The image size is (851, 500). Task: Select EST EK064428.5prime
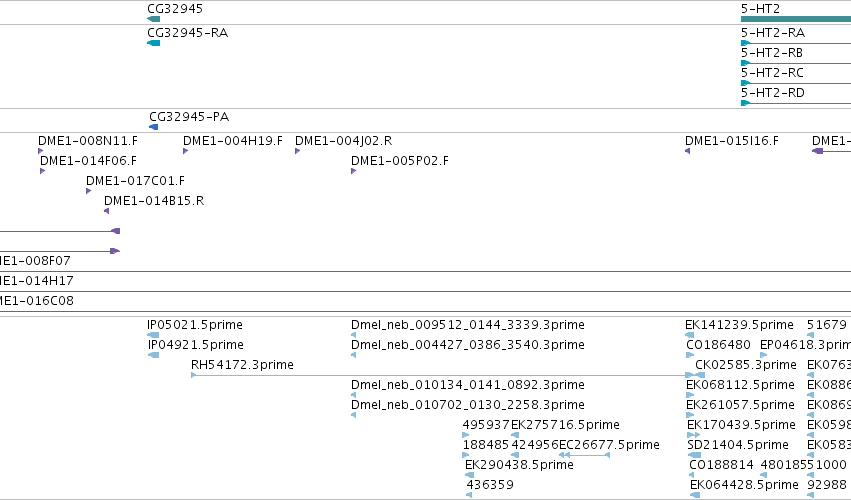pos(745,484)
